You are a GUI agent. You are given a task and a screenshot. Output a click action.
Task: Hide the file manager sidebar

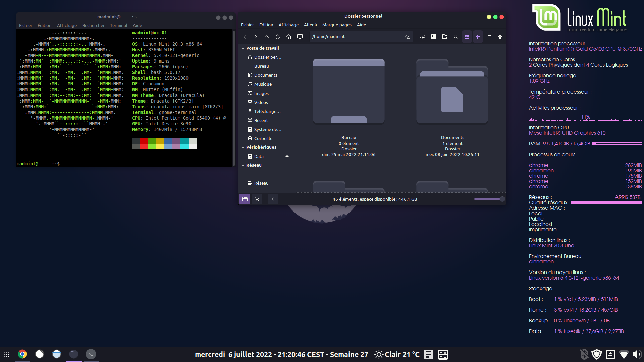coord(273,199)
